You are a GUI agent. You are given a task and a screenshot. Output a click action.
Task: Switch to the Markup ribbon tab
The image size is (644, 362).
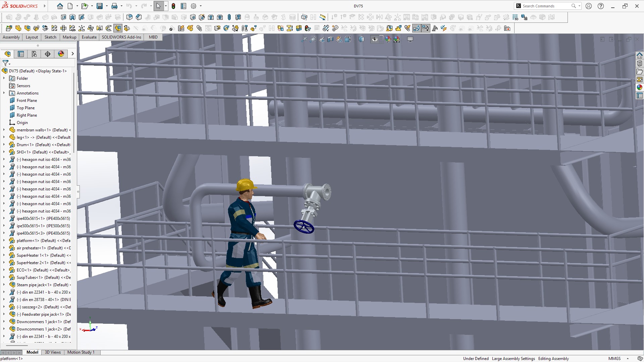point(69,37)
